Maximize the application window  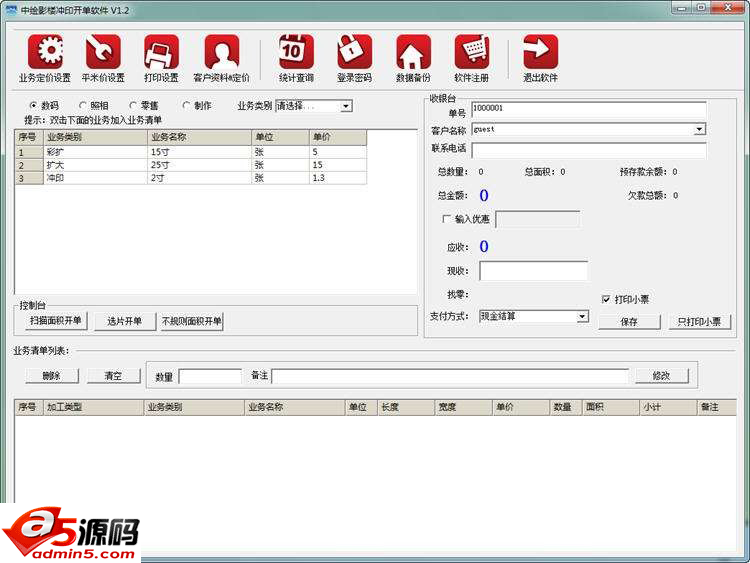[x=701, y=8]
